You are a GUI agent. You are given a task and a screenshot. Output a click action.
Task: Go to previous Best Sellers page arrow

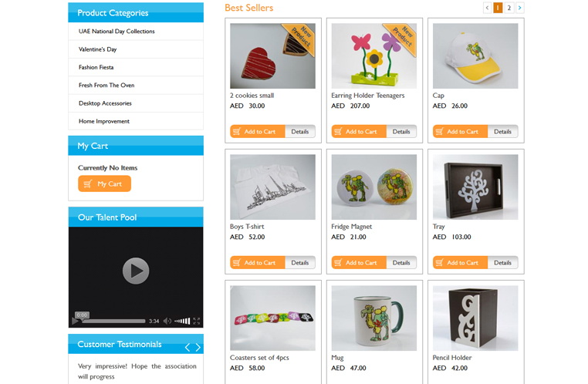coord(487,8)
